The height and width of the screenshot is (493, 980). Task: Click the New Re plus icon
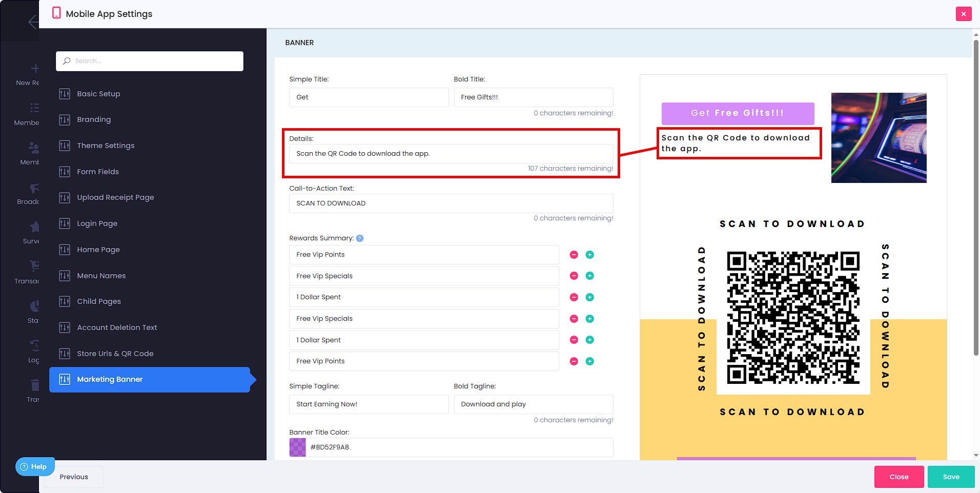pyautogui.click(x=35, y=69)
